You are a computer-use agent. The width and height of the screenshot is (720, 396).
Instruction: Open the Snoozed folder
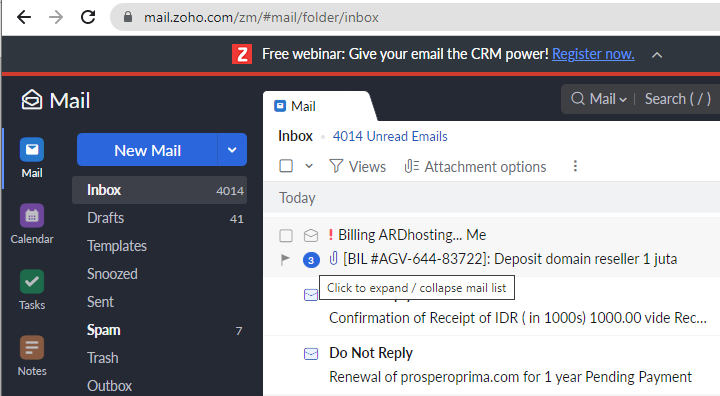(159, 274)
